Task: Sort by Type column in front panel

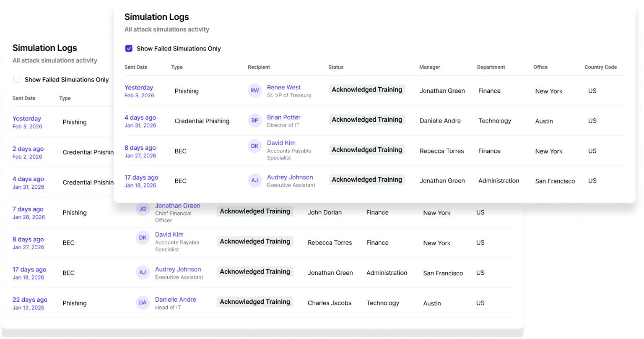Action: pyautogui.click(x=177, y=67)
